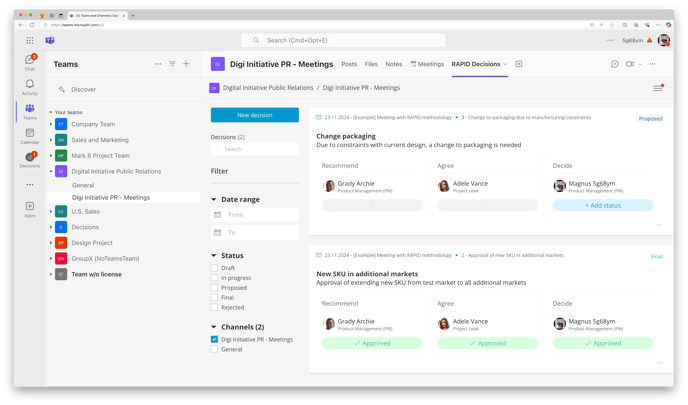688x405 pixels.
Task: Switch to the Files tab
Action: click(371, 64)
